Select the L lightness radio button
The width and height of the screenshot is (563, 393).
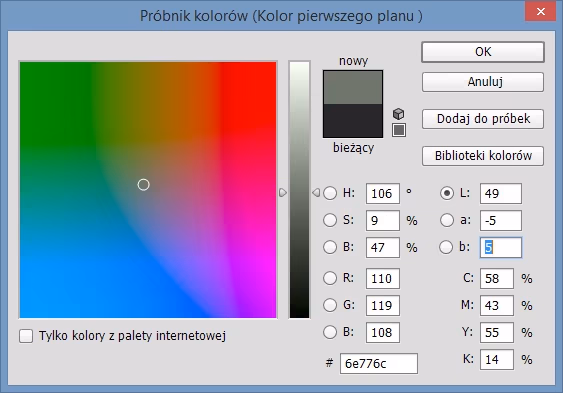coord(447,193)
